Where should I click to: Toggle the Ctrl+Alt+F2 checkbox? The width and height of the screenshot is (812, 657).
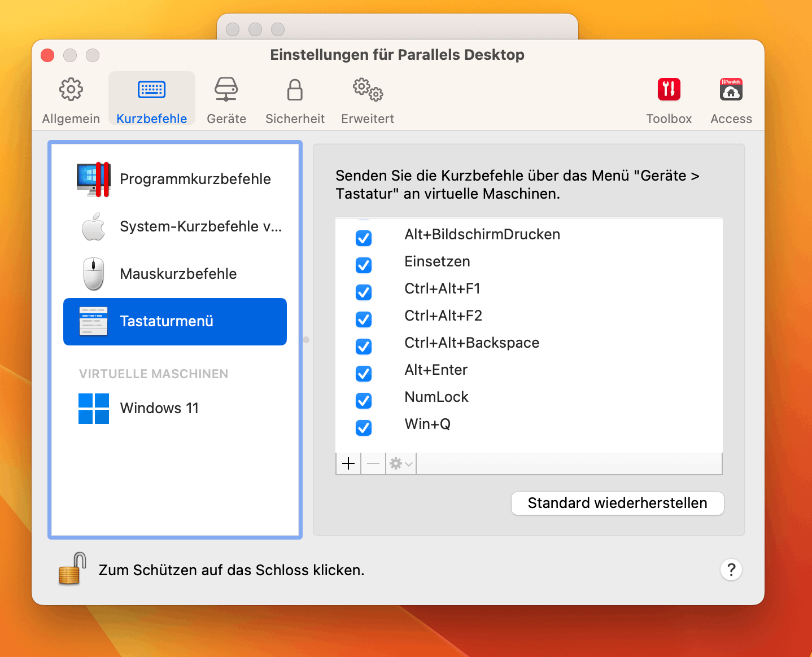pyautogui.click(x=364, y=319)
